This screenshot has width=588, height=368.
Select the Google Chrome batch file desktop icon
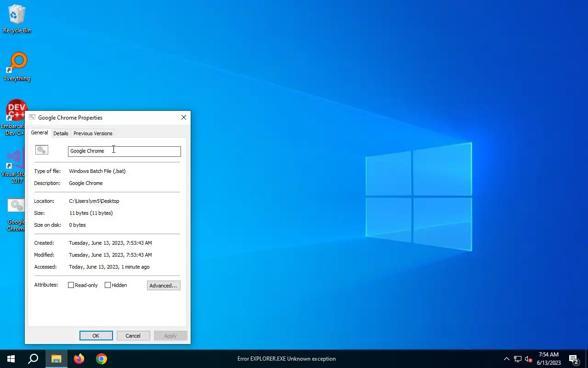16,215
